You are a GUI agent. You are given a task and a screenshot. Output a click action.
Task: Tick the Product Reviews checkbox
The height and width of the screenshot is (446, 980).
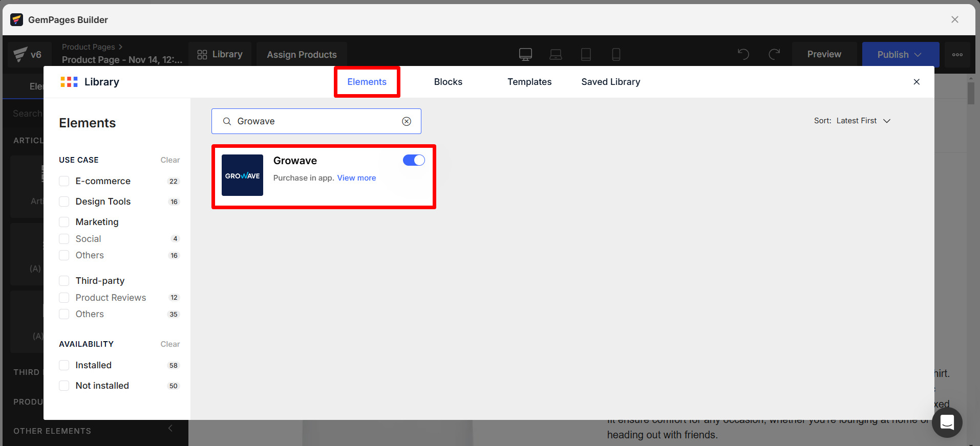point(64,298)
